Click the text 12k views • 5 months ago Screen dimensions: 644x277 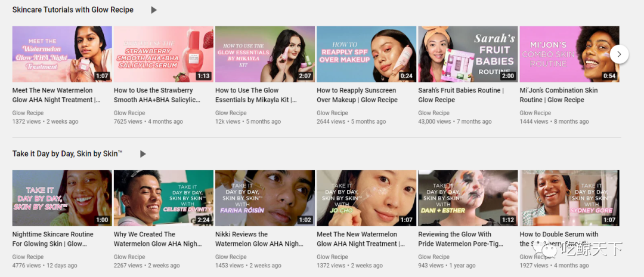[x=248, y=122]
